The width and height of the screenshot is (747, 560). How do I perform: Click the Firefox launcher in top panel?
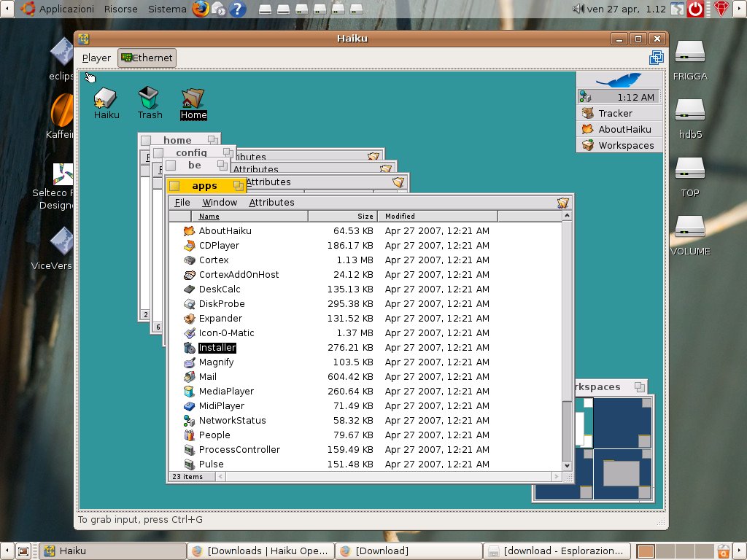pos(201,9)
